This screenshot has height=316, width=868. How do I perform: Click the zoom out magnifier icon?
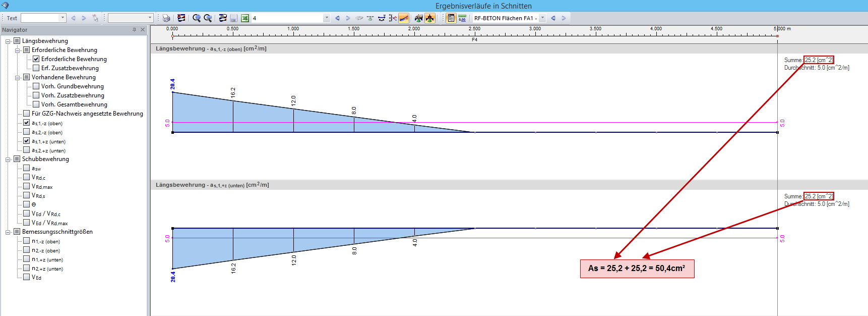click(208, 18)
